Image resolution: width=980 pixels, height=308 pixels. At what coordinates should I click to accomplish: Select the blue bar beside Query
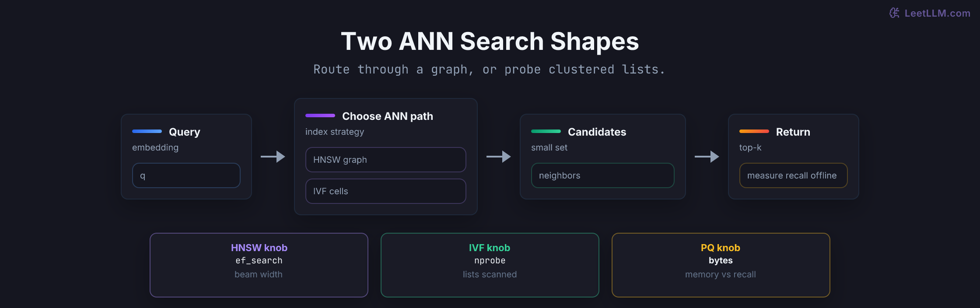coord(147,131)
